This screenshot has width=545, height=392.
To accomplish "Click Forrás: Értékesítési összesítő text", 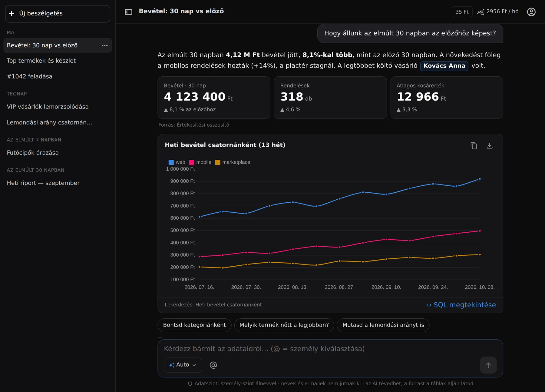I will coord(194,125).
